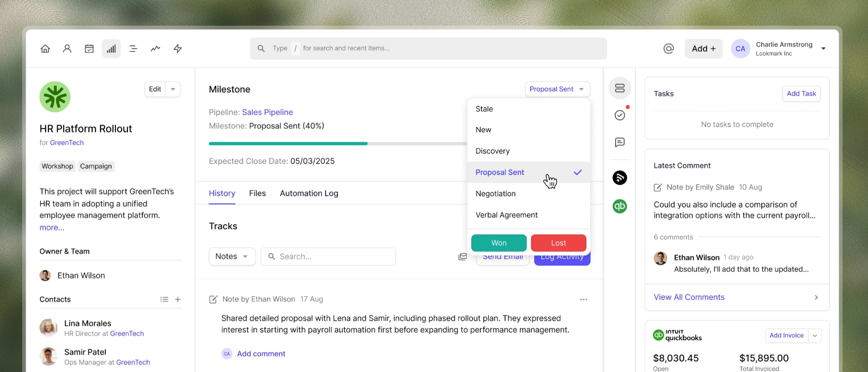Focus the Tracks Search... field

click(328, 256)
